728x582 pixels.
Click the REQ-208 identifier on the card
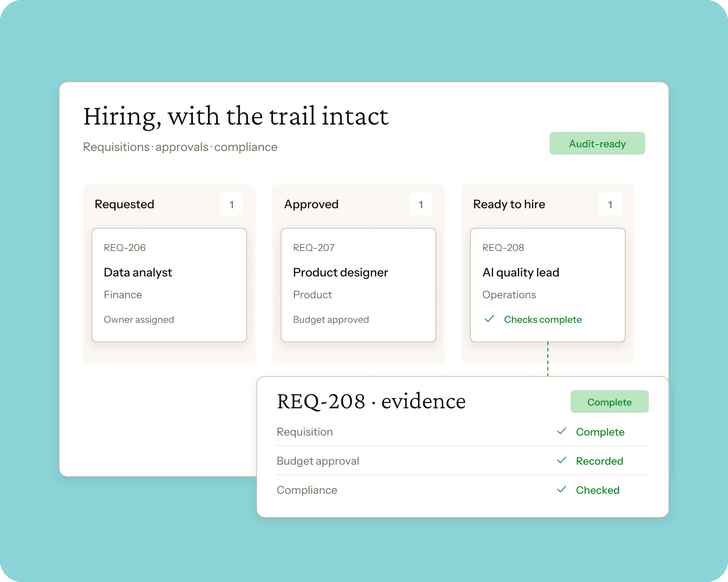coord(503,247)
